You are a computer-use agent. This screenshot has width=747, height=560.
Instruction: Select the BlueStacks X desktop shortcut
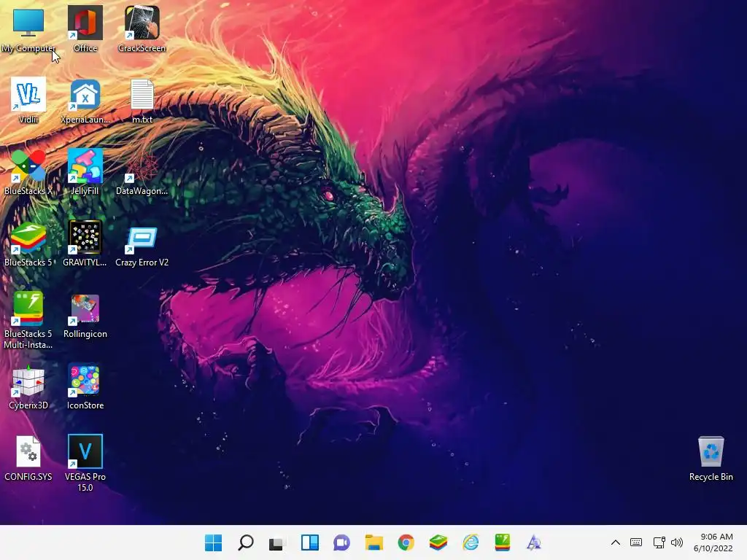[x=28, y=172]
